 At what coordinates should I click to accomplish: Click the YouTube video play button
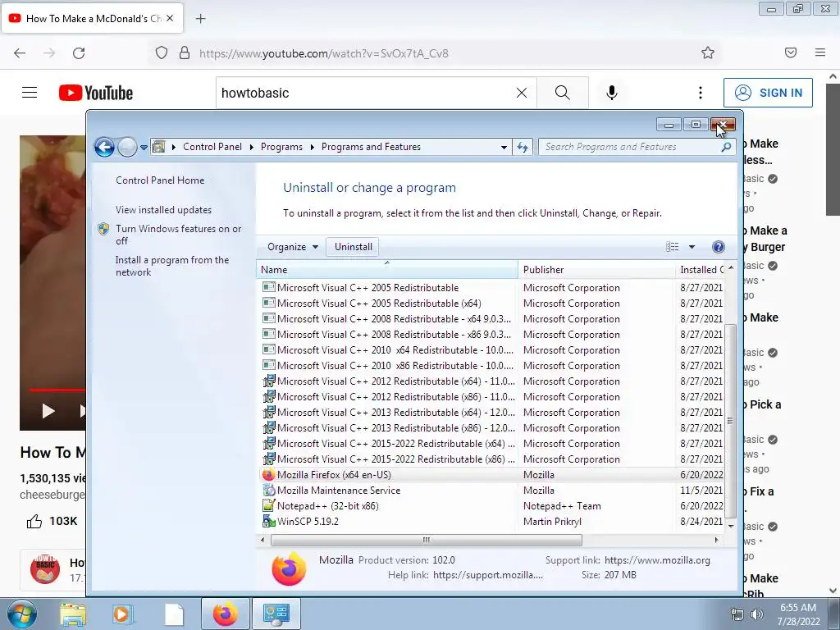[x=48, y=411]
